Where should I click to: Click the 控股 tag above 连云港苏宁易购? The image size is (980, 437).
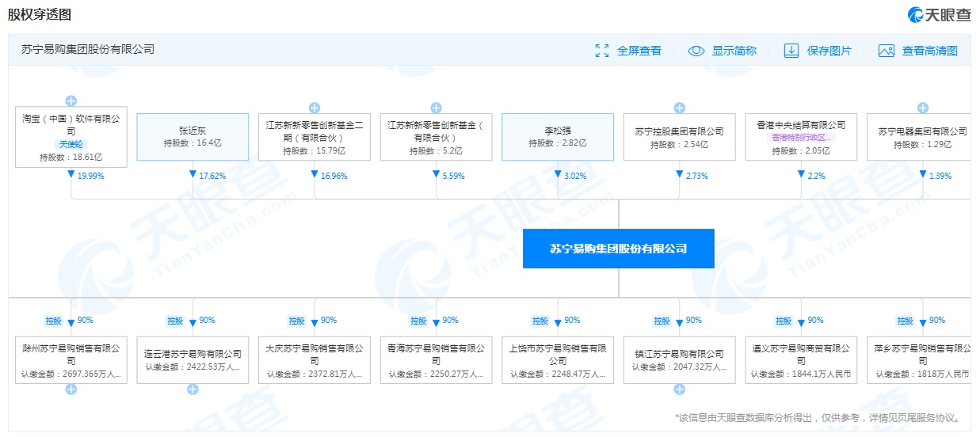(x=175, y=321)
